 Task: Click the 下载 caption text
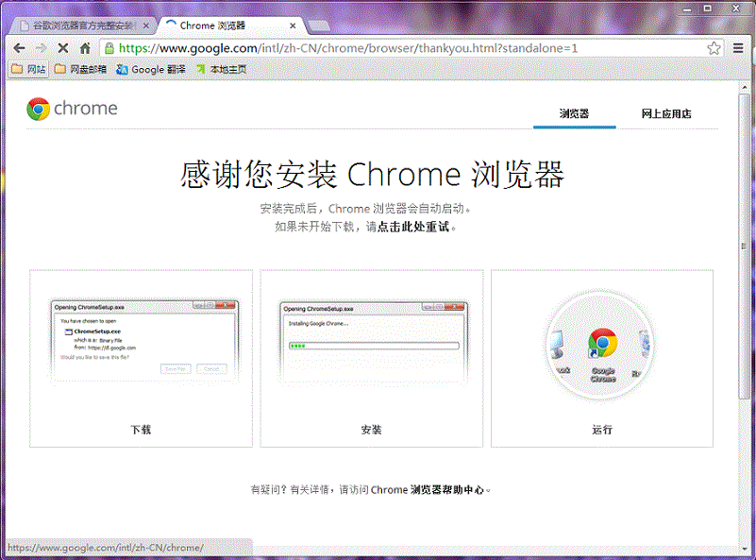[x=141, y=430]
